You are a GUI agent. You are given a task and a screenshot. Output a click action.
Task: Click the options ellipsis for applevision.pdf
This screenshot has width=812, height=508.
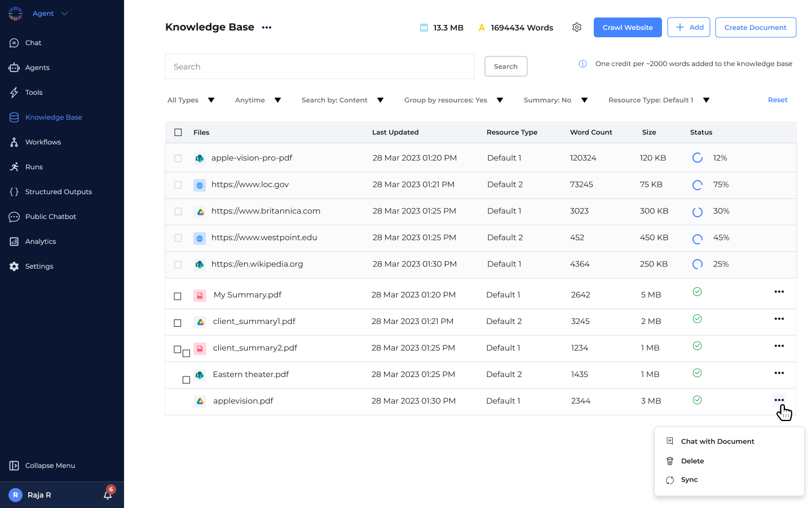pos(779,400)
